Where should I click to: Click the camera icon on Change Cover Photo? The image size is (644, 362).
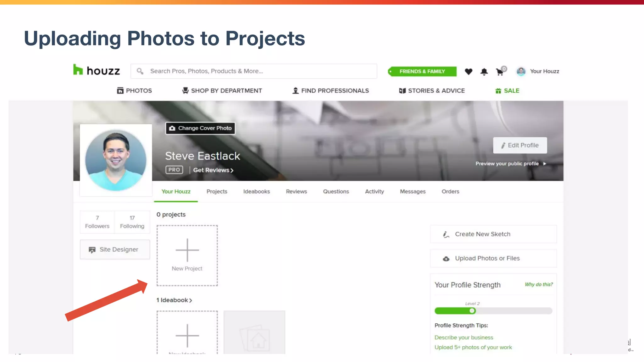point(172,128)
